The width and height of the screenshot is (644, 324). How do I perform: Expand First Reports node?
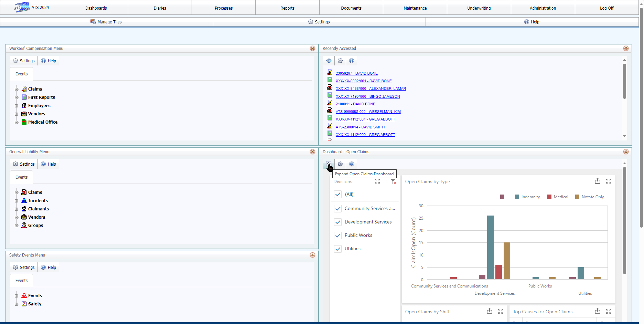16,97
